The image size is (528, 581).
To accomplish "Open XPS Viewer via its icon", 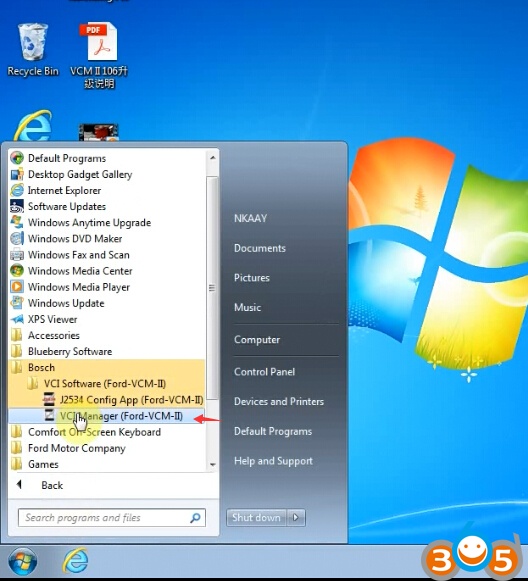I will pyautogui.click(x=17, y=319).
